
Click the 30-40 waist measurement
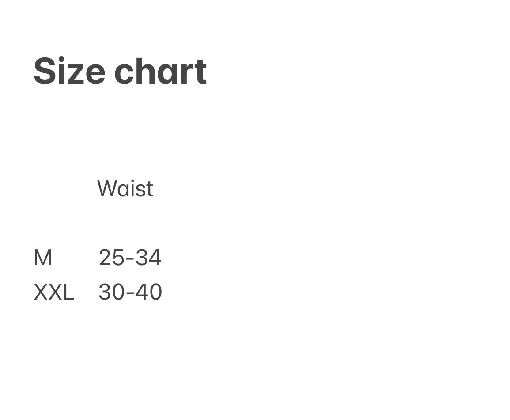[x=130, y=292]
